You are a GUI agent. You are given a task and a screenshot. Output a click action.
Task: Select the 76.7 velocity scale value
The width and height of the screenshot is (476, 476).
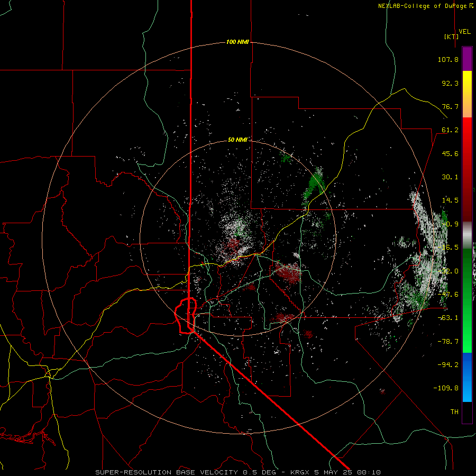pyautogui.click(x=450, y=106)
